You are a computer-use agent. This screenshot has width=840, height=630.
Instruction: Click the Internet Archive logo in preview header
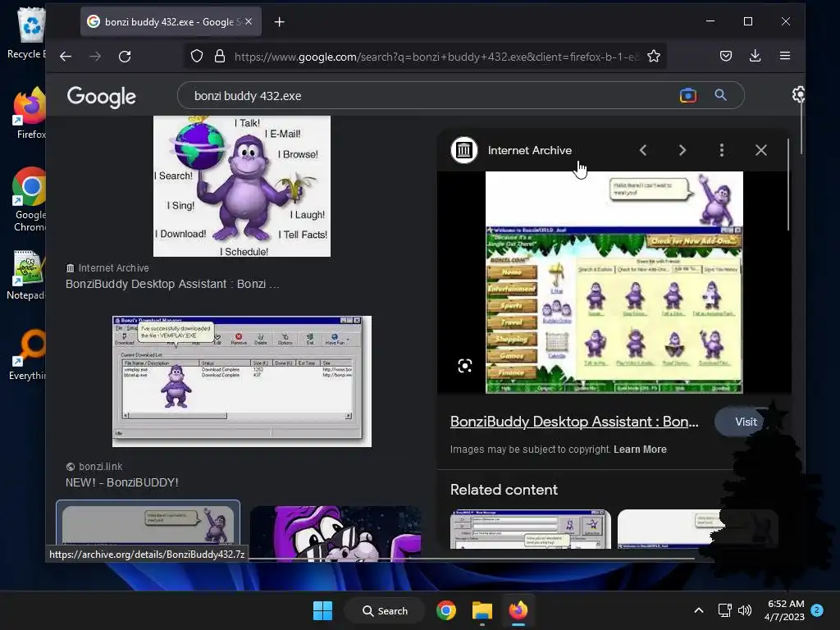[464, 151]
